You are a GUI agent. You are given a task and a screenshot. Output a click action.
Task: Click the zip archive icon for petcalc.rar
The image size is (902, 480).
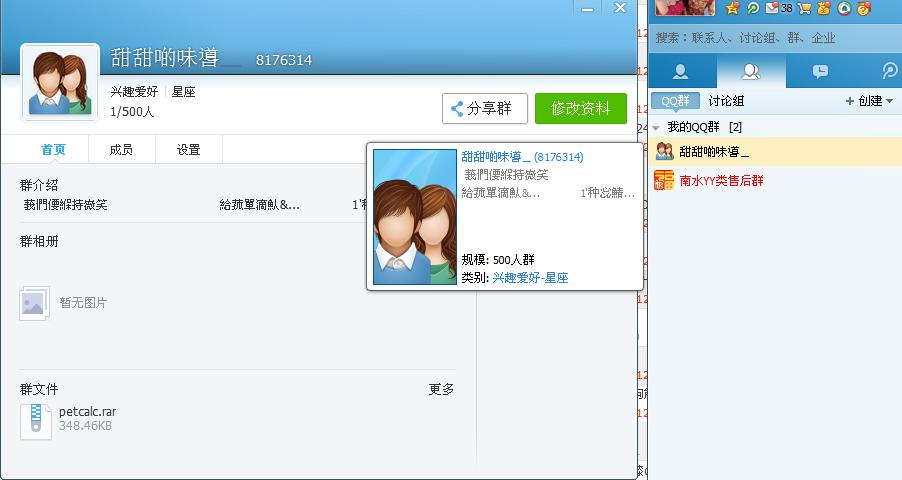pos(36,421)
